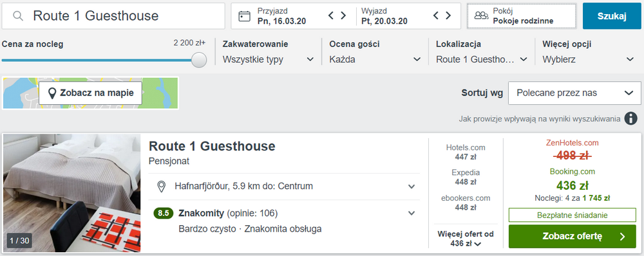Click the search magnifier icon
The height and width of the screenshot is (256, 644).
(x=17, y=16)
